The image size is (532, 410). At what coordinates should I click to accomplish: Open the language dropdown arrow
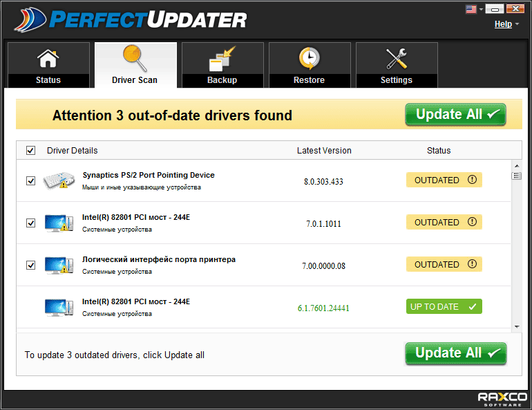point(481,10)
